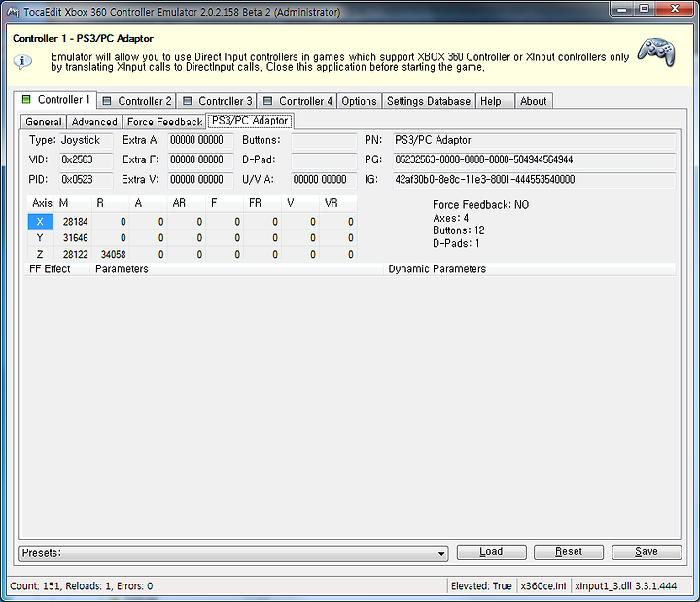Click the M column header
The image size is (700, 602).
73,203
